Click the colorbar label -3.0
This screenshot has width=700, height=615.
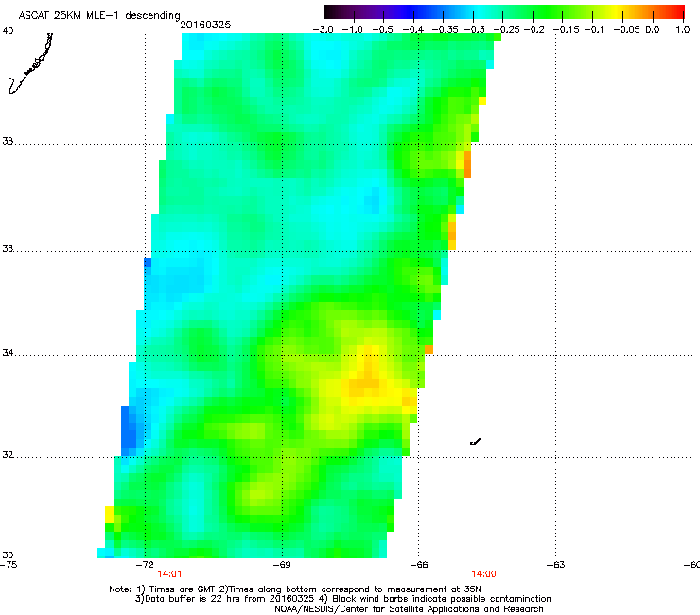[x=323, y=30]
